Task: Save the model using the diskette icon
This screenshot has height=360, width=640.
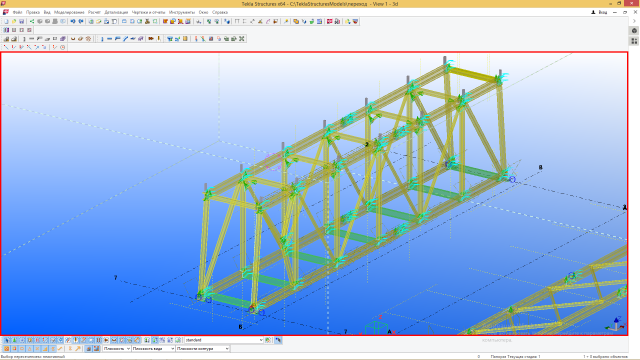Action: tap(21, 21)
